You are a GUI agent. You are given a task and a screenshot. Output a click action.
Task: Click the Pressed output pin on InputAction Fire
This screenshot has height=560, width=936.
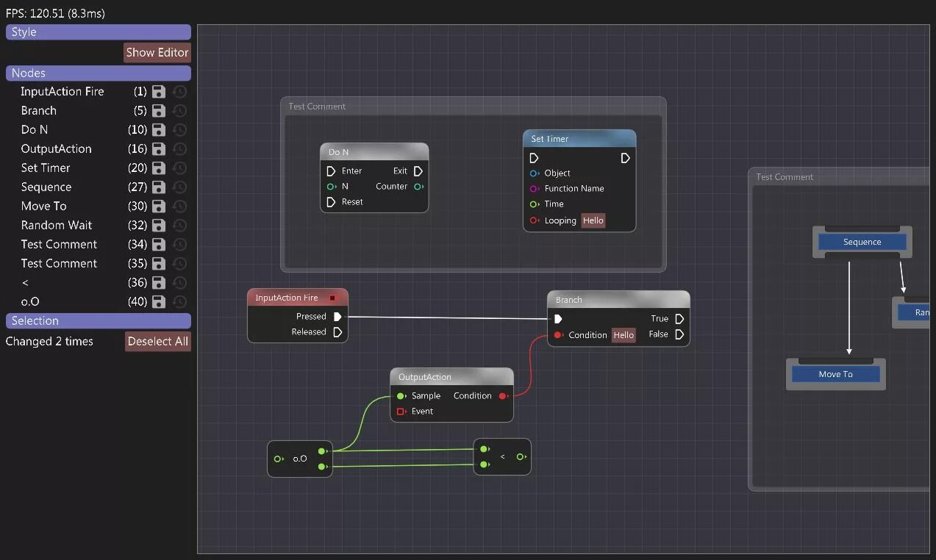coord(337,316)
